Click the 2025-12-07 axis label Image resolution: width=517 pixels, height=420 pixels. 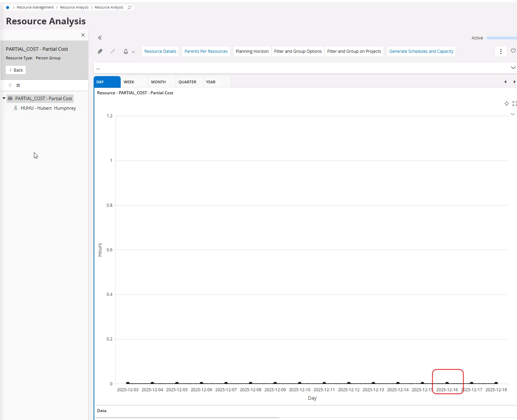tap(226, 390)
